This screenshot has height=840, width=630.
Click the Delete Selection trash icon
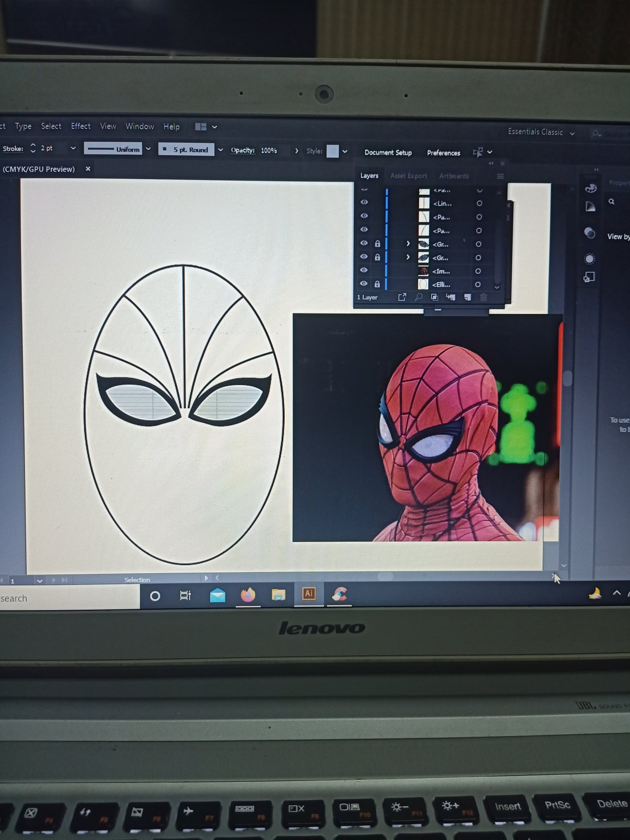(x=483, y=297)
